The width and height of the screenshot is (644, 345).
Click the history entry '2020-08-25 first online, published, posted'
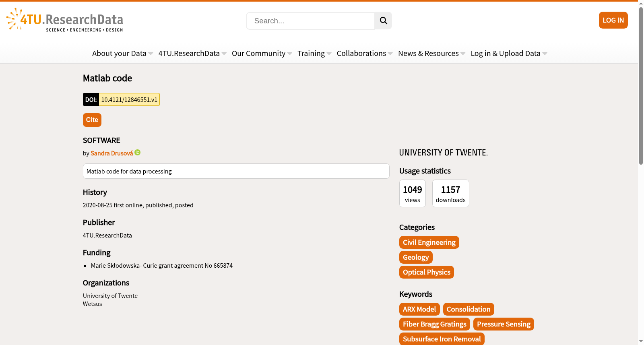138,205
